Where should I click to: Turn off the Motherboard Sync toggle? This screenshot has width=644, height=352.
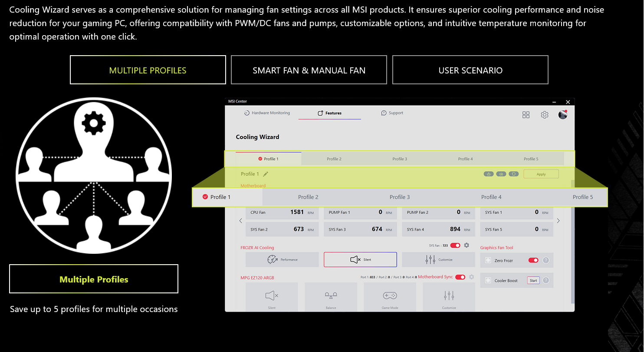click(460, 277)
